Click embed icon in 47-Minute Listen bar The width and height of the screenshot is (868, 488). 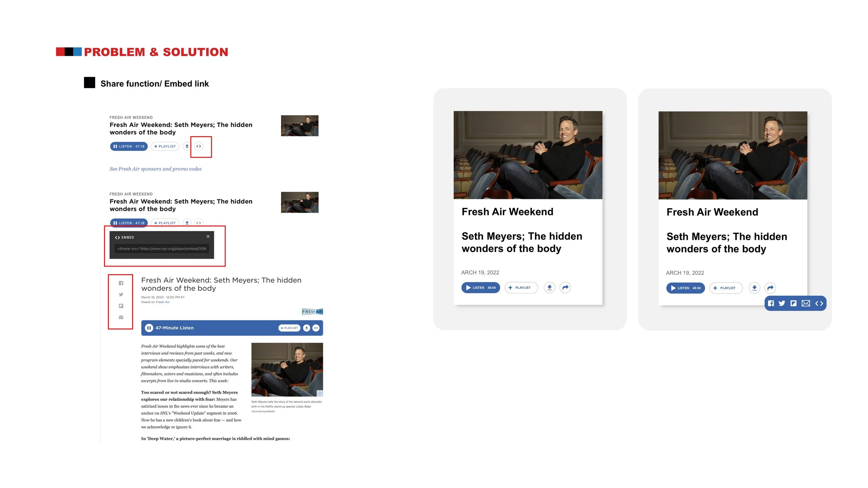point(316,328)
